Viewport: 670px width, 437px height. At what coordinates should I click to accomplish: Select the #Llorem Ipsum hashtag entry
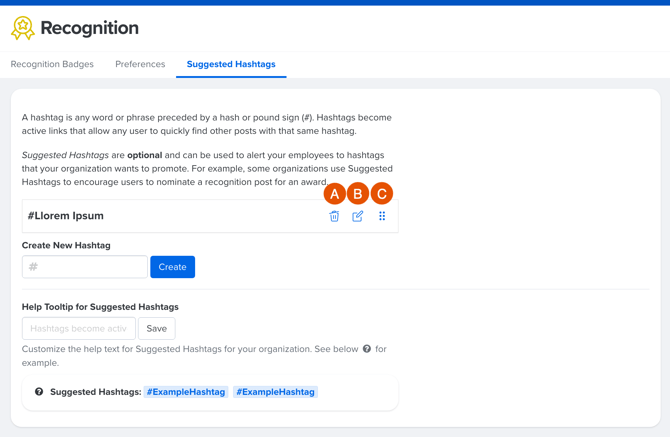(66, 216)
